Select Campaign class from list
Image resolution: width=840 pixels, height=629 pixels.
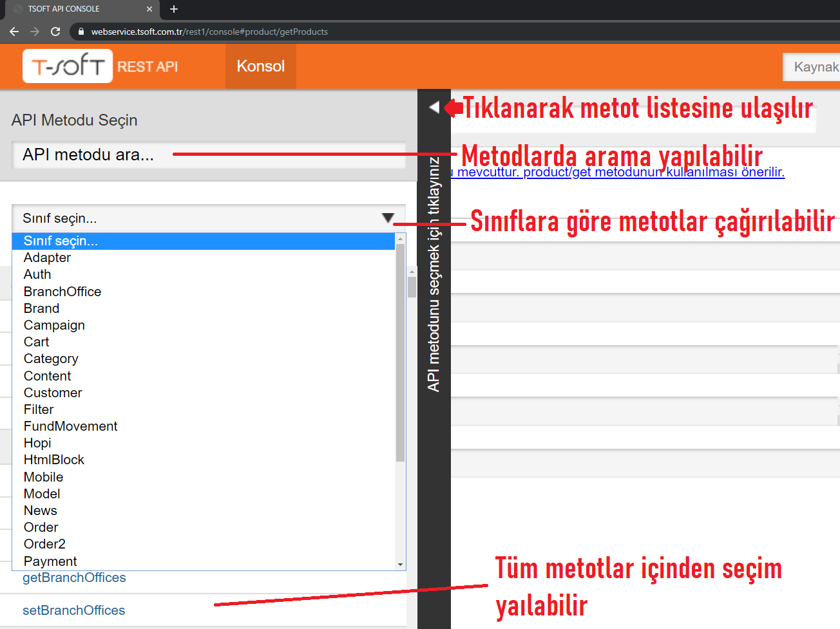tap(204, 325)
